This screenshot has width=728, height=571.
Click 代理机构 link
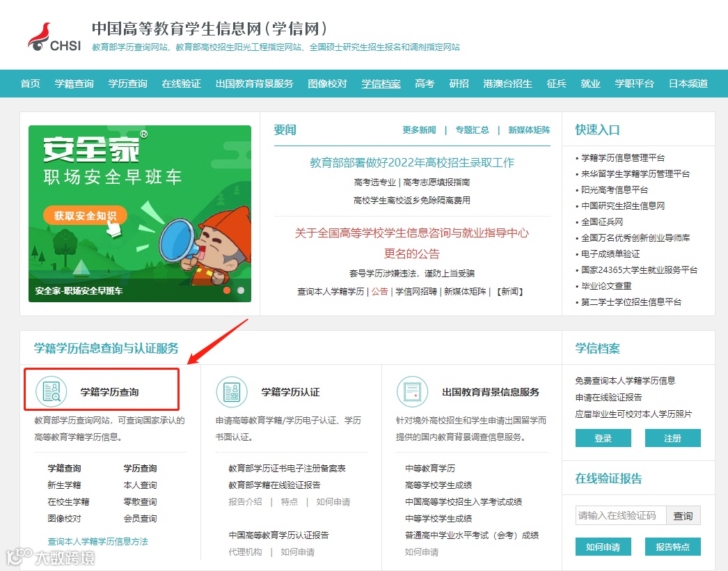point(245,552)
